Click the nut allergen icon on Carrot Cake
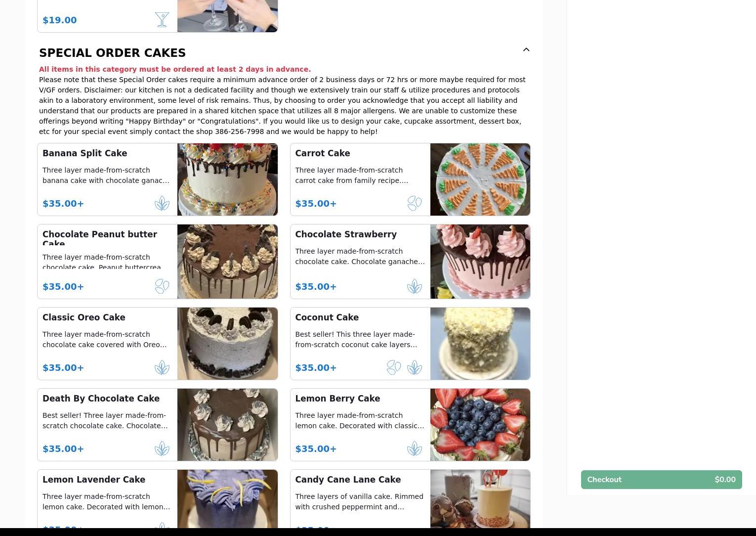Image resolution: width=756 pixels, height=536 pixels. pyautogui.click(x=415, y=203)
